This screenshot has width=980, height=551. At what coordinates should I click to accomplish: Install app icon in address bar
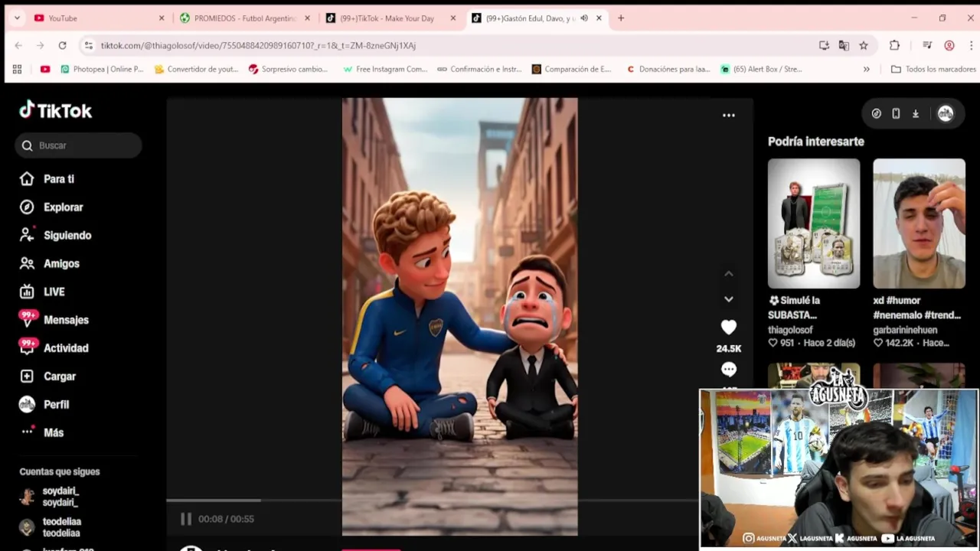824,45
